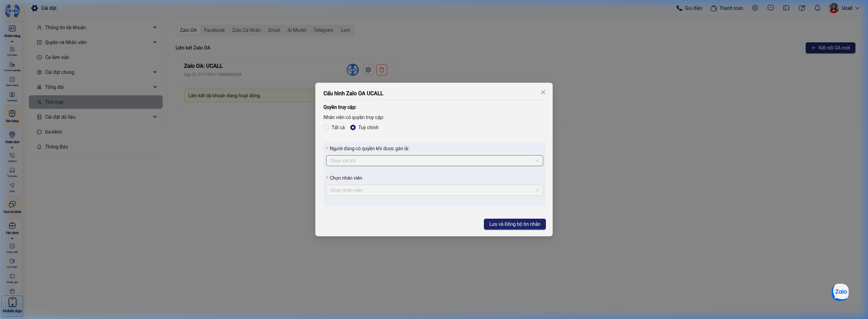868x319 pixels.
Task: Open the ticket icon in top bar
Action: pyautogui.click(x=786, y=8)
